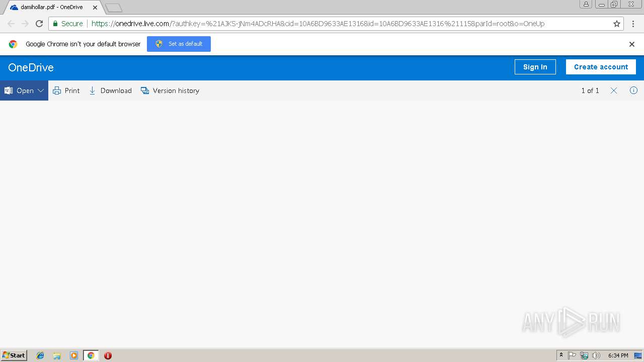The width and height of the screenshot is (644, 362).
Task: Click the Sign in button
Action: coord(535,67)
